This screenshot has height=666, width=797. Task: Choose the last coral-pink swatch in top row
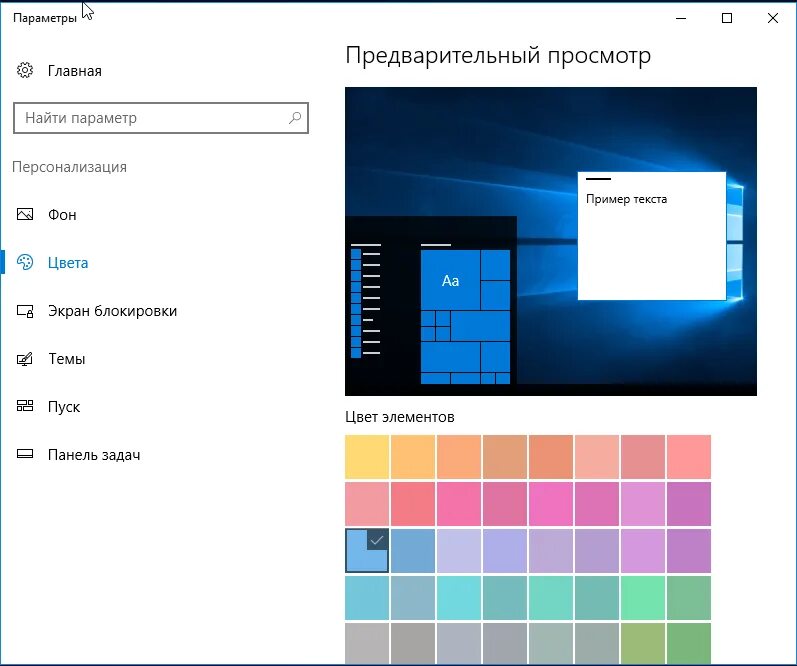[689, 457]
